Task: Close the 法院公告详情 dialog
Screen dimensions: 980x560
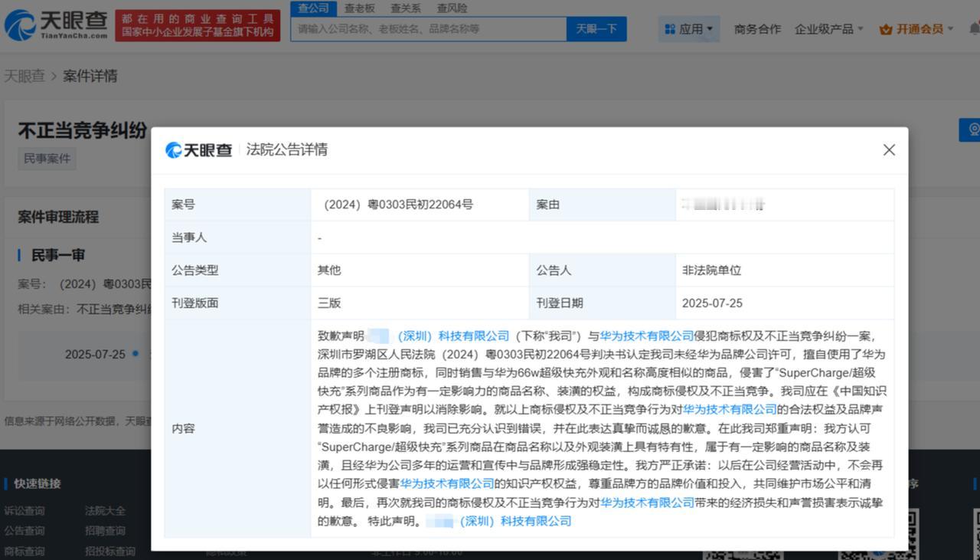Action: (889, 150)
